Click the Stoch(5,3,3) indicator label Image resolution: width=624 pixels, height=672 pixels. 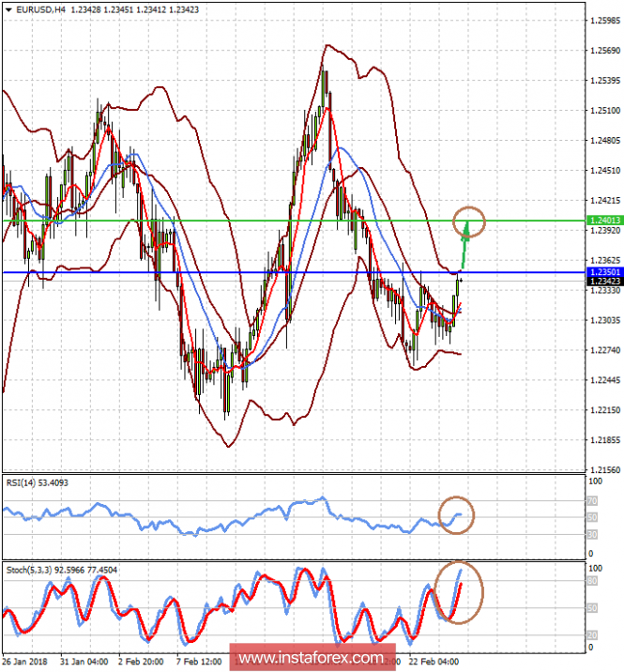pyautogui.click(x=26, y=569)
